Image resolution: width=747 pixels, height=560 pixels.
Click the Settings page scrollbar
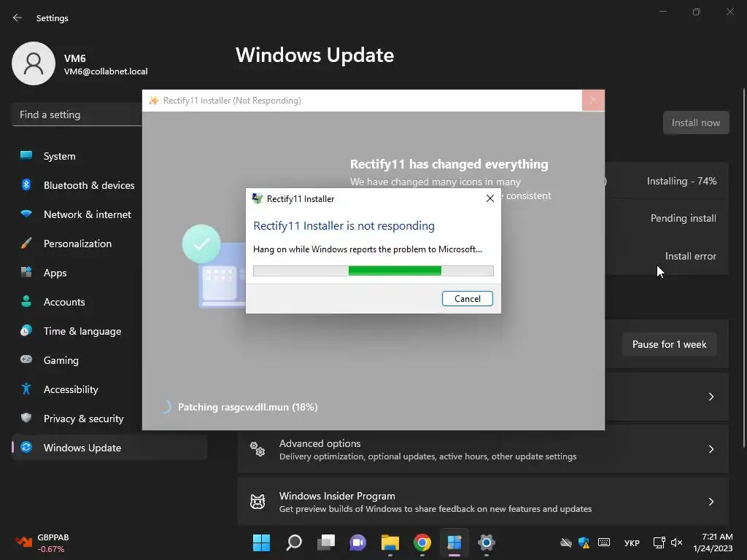coord(743,269)
